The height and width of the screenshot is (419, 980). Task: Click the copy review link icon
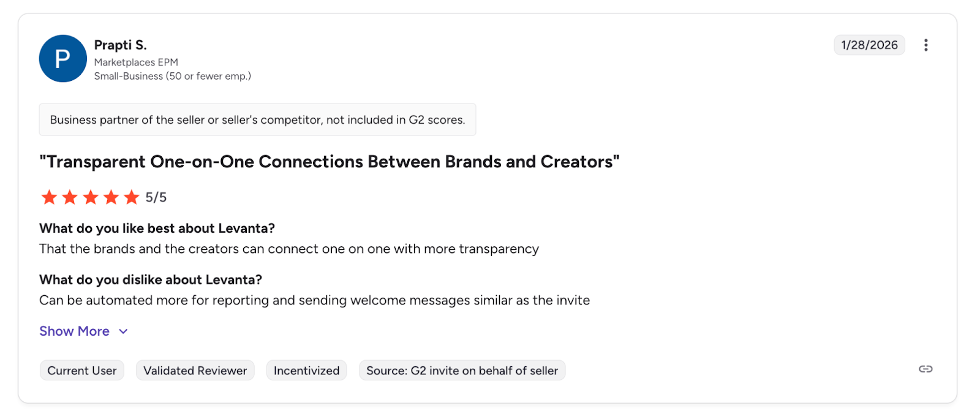925,369
